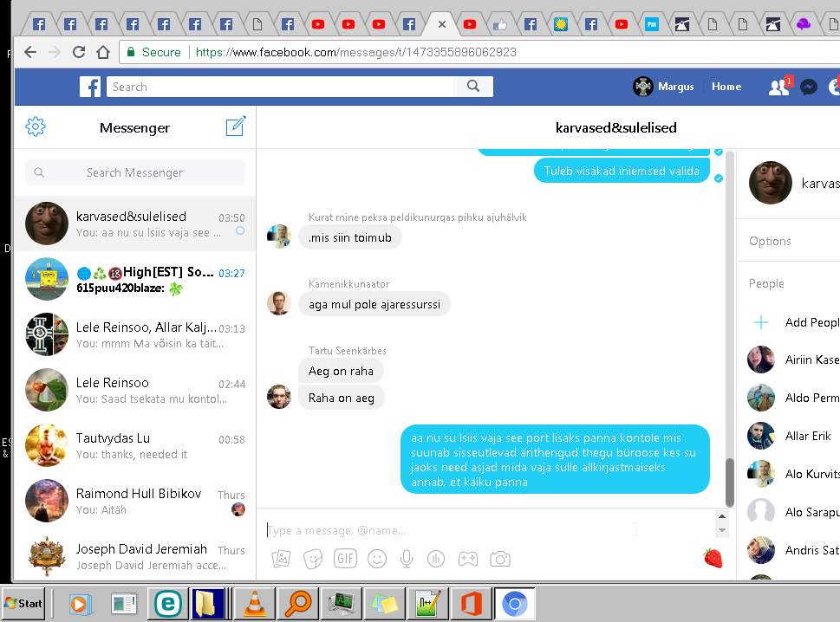Open Lele Reinsoo, Allar Kalj... group chat
840x622 pixels.
[135, 334]
